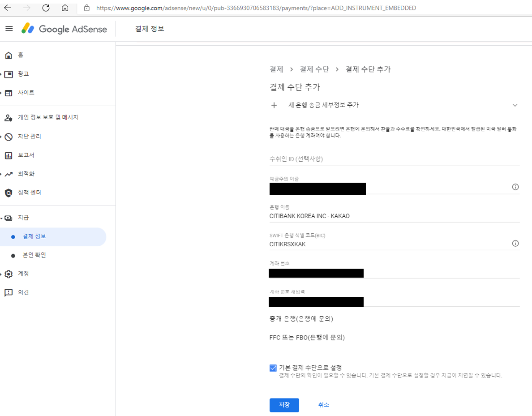The height and width of the screenshot is (416, 532).
Task: Click the 은행 이름 field CITIBANK KOREA
Action: 394,216
